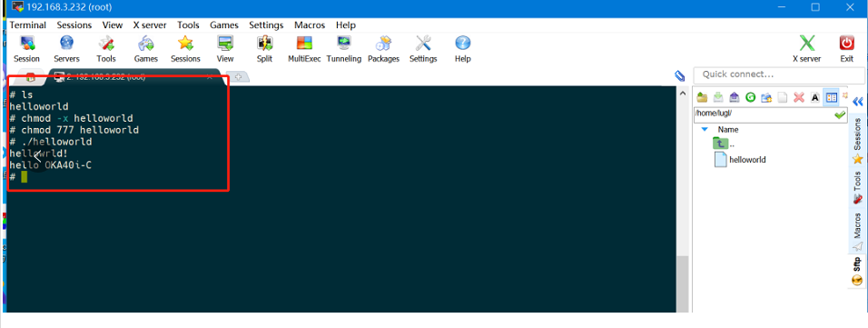Screen dimensions: 868x328
Task: Create a new file in SFTP panel
Action: click(782, 97)
